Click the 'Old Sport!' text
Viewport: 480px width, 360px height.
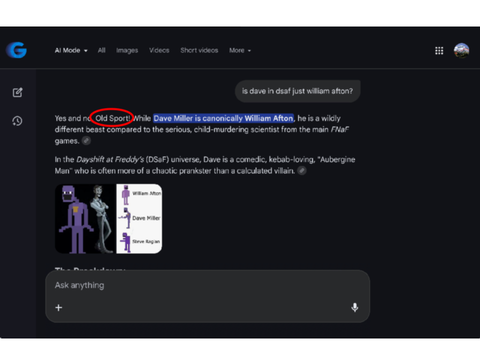pos(113,118)
